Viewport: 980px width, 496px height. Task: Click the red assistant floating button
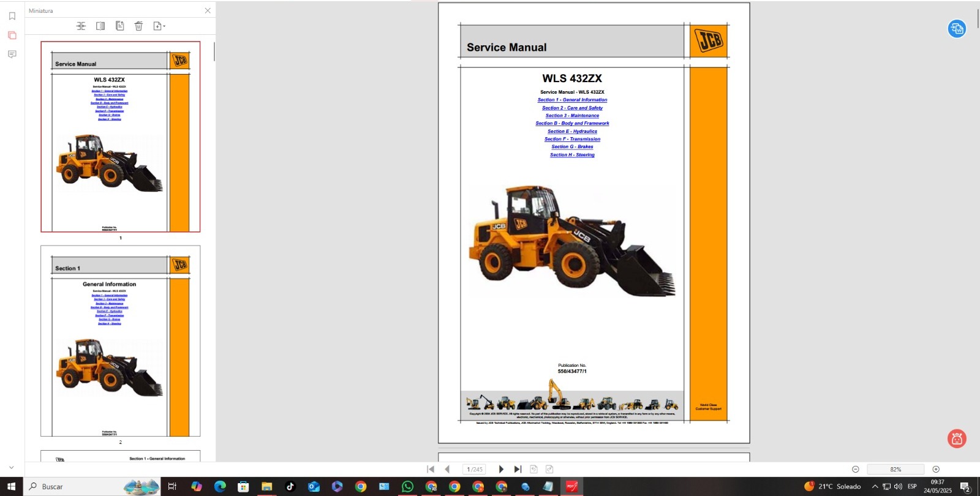(x=957, y=438)
